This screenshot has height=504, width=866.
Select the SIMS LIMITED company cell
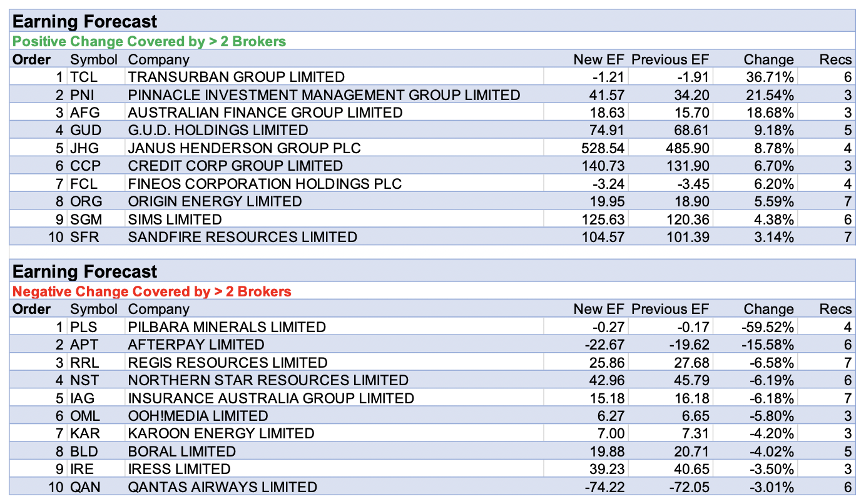[x=175, y=219]
